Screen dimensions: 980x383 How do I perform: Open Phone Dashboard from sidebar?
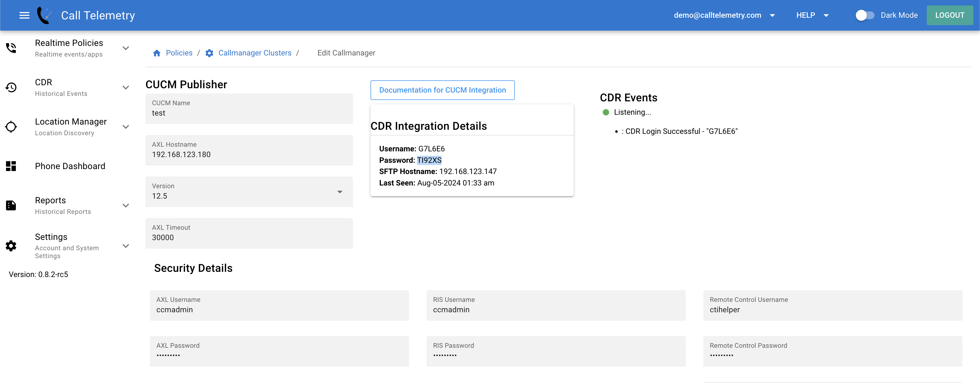coord(70,166)
